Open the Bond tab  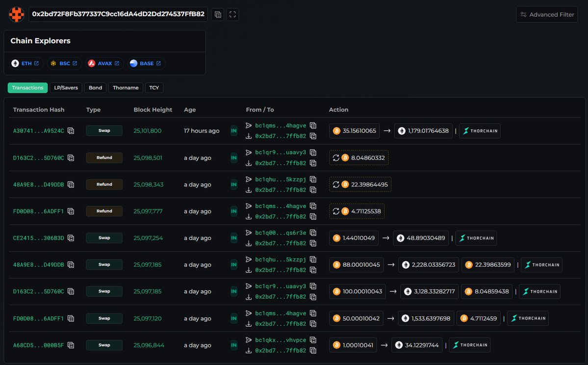click(95, 88)
